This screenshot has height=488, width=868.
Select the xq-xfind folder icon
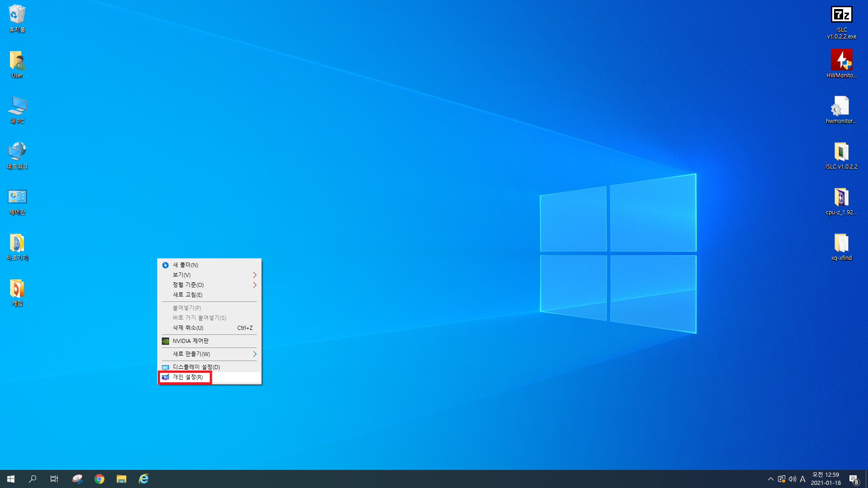tap(841, 244)
